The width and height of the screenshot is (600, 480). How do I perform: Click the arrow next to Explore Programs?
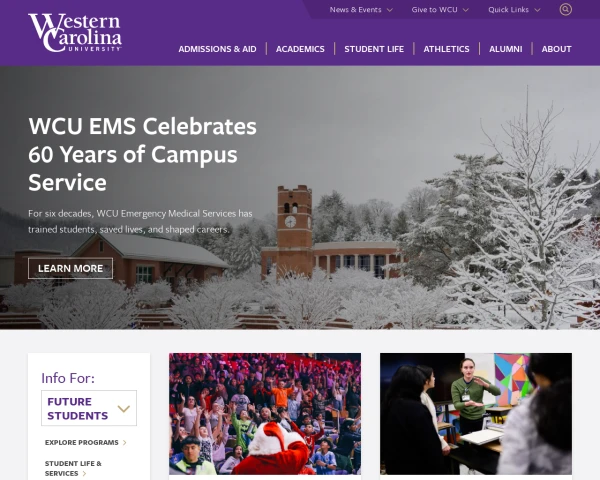tap(124, 443)
